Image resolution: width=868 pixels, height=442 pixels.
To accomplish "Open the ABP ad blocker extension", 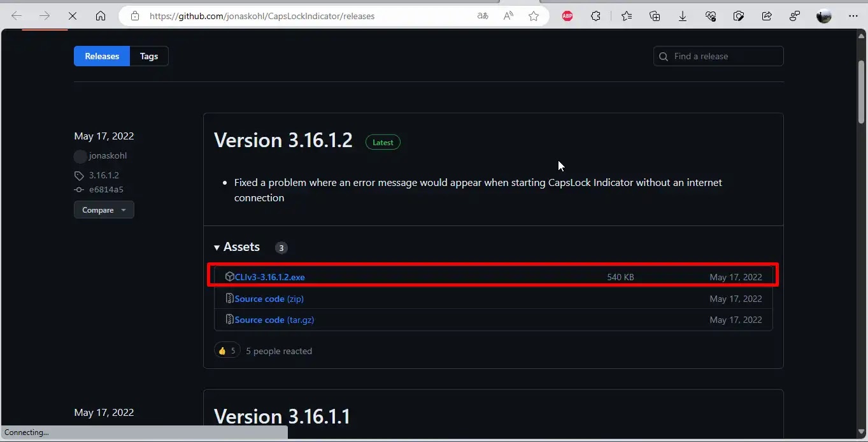I will click(567, 16).
